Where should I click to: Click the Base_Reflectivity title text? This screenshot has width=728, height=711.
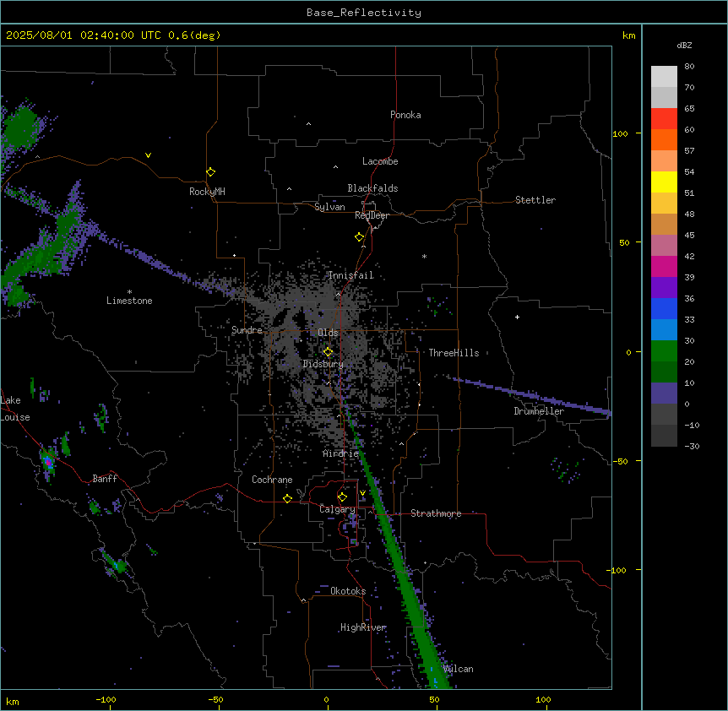[x=364, y=13]
